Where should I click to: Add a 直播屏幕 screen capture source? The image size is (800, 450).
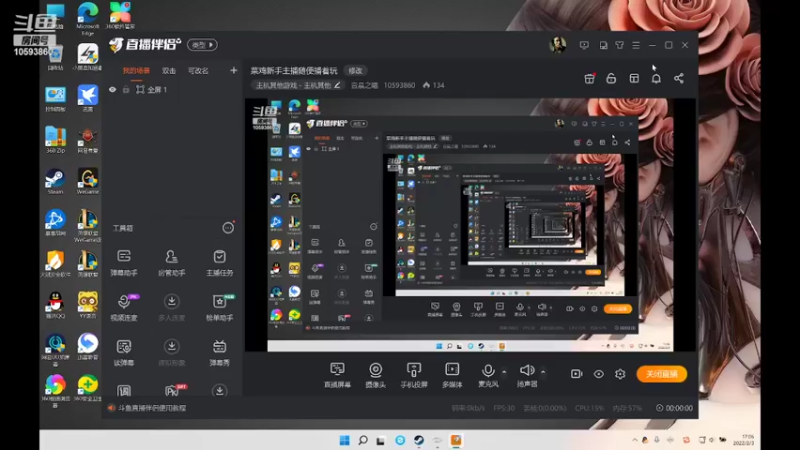(337, 375)
